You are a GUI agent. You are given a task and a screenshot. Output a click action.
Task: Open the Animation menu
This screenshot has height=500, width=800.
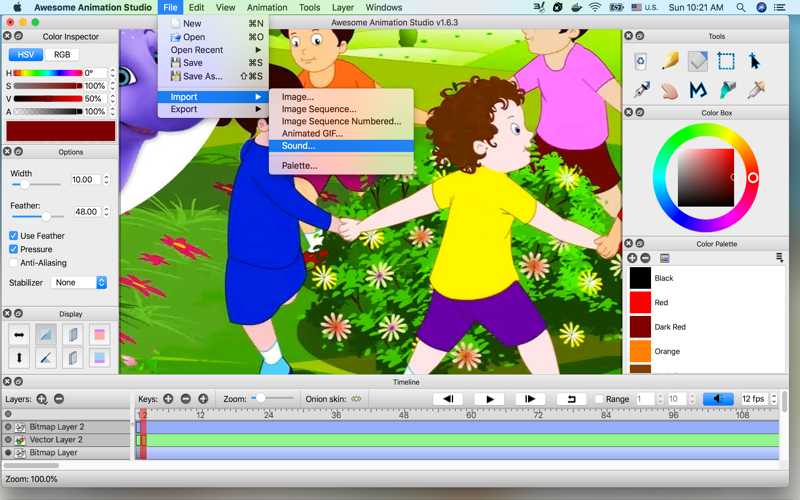[x=267, y=8]
